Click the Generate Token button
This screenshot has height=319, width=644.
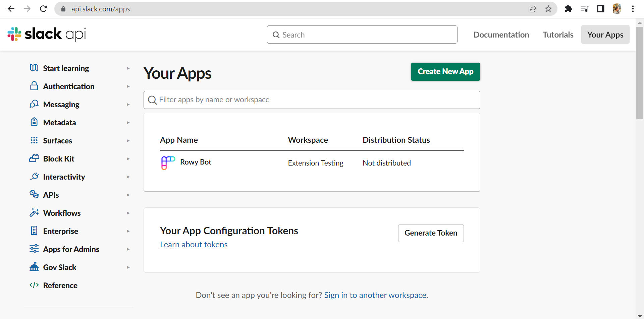[431, 233]
